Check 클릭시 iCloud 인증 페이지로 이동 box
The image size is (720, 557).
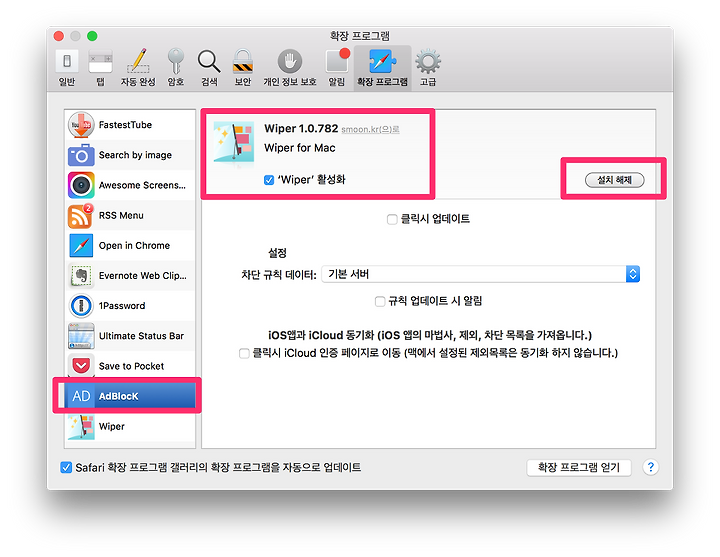pos(244,354)
